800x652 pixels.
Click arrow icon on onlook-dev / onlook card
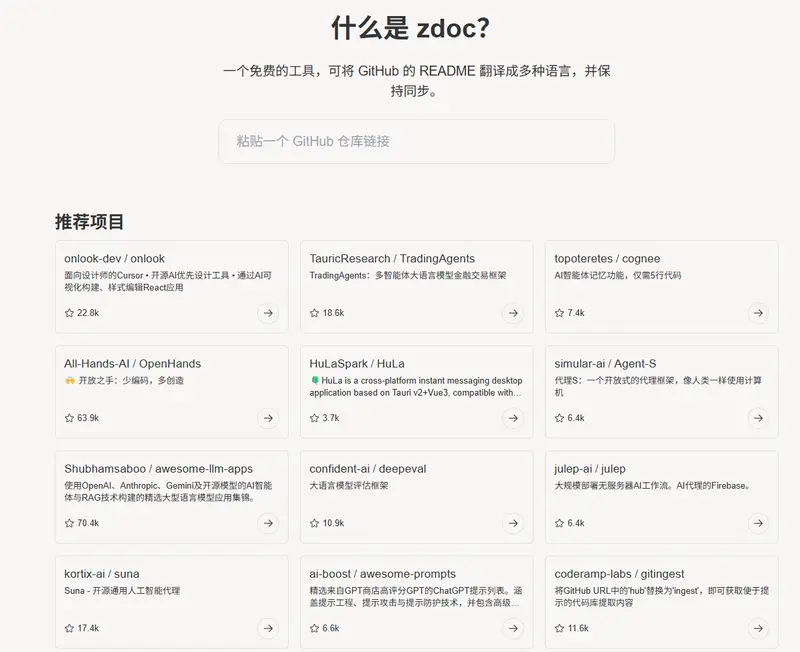267,313
